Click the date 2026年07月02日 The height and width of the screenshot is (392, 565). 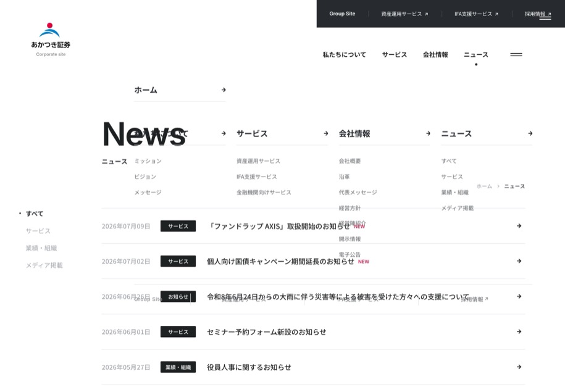pyautogui.click(x=126, y=261)
